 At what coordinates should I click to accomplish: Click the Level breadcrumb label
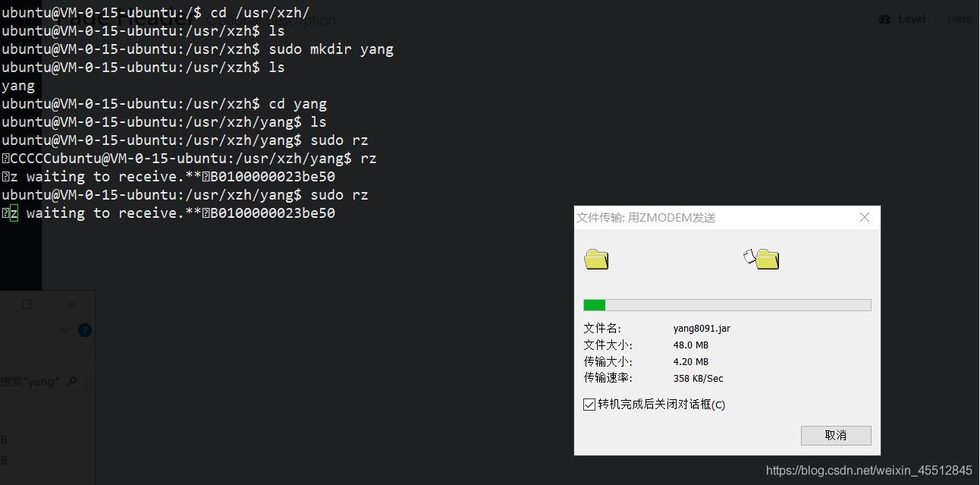[x=911, y=19]
